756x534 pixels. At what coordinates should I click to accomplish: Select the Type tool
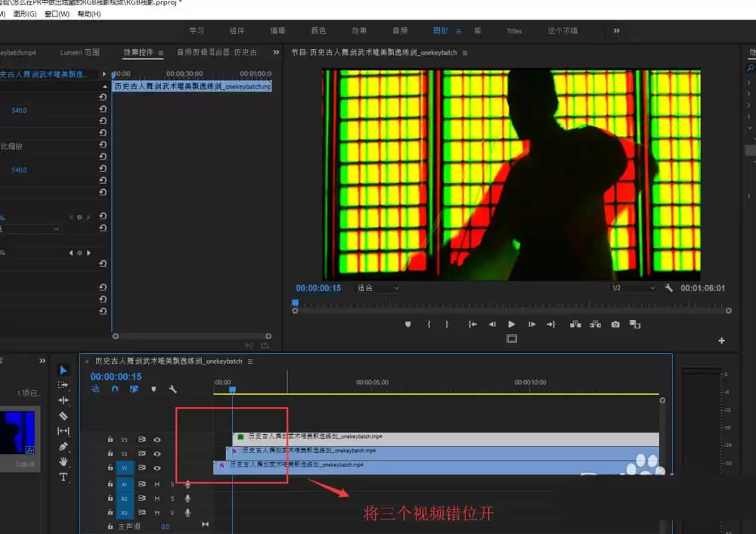coord(64,477)
